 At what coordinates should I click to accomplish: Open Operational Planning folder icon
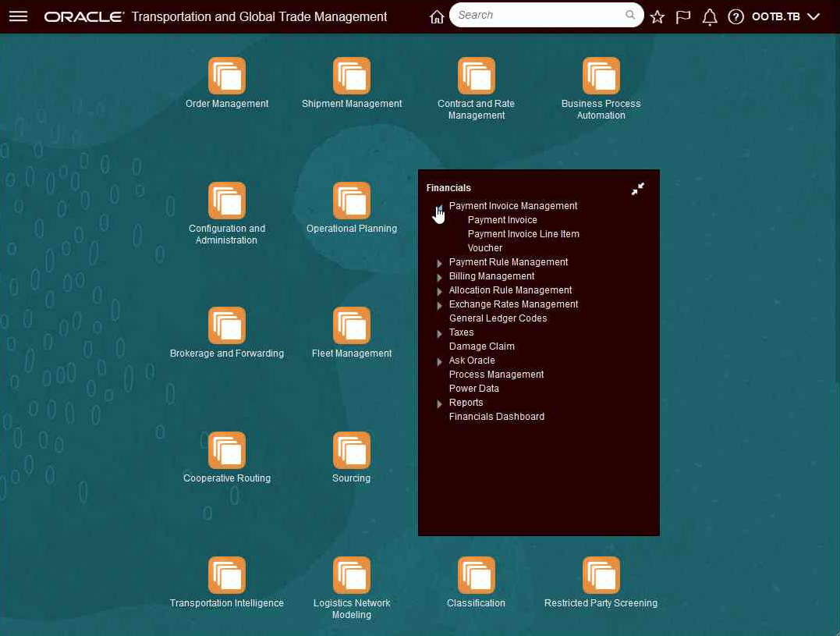click(352, 201)
